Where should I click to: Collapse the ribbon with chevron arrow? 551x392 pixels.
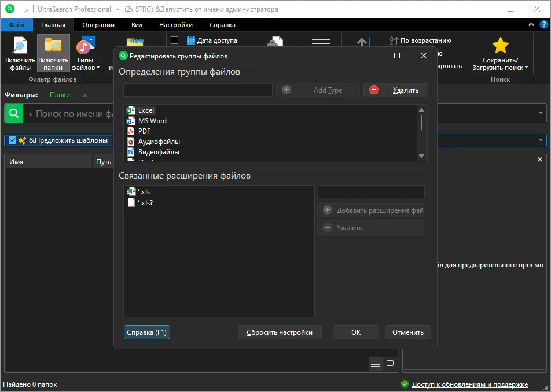[x=531, y=25]
